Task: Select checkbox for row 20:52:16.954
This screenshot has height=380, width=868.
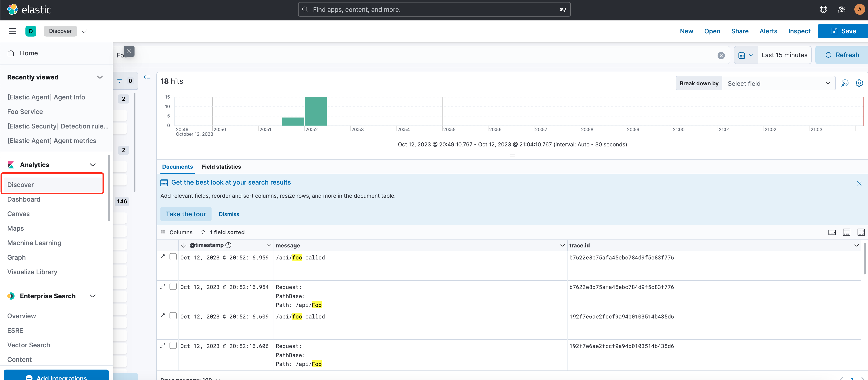Action: click(173, 286)
